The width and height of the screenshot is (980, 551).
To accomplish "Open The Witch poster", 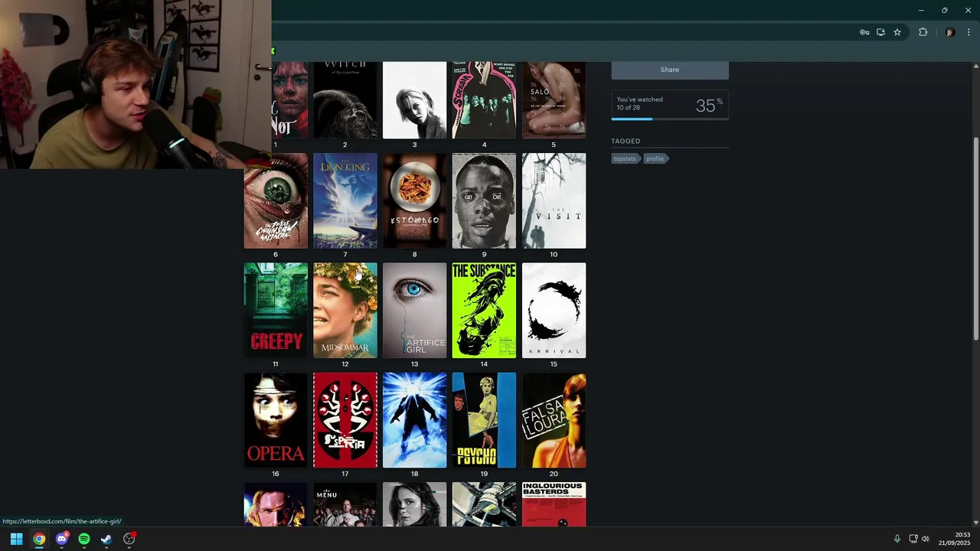I will click(345, 99).
